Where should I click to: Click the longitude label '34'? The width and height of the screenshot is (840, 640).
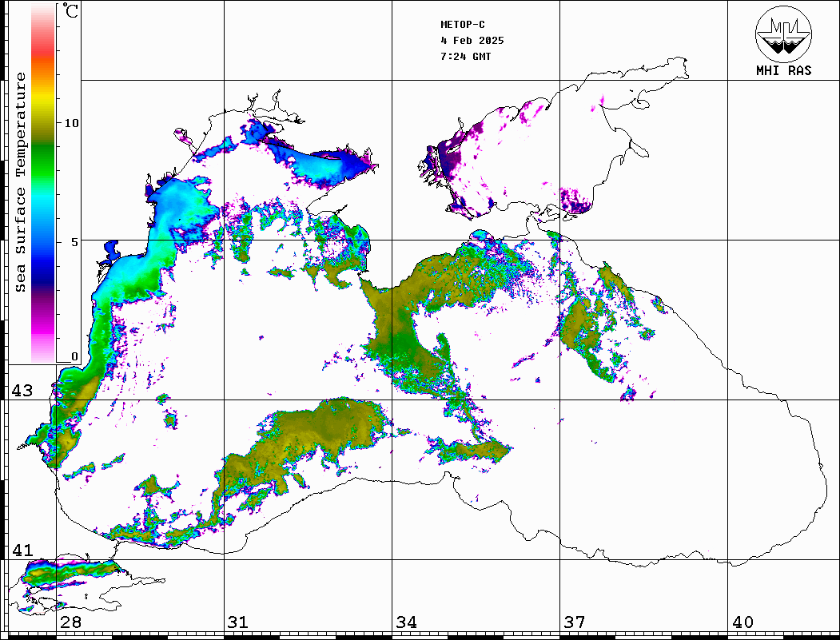click(x=406, y=622)
